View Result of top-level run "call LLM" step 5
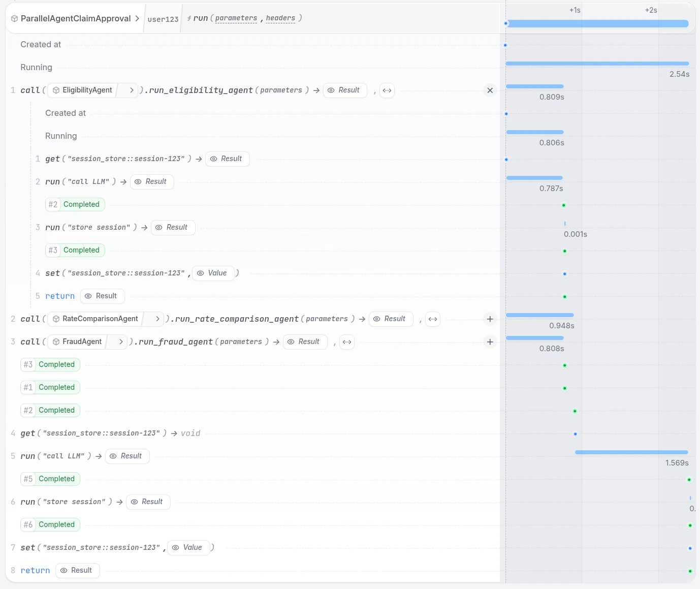This screenshot has width=700, height=589. (127, 456)
